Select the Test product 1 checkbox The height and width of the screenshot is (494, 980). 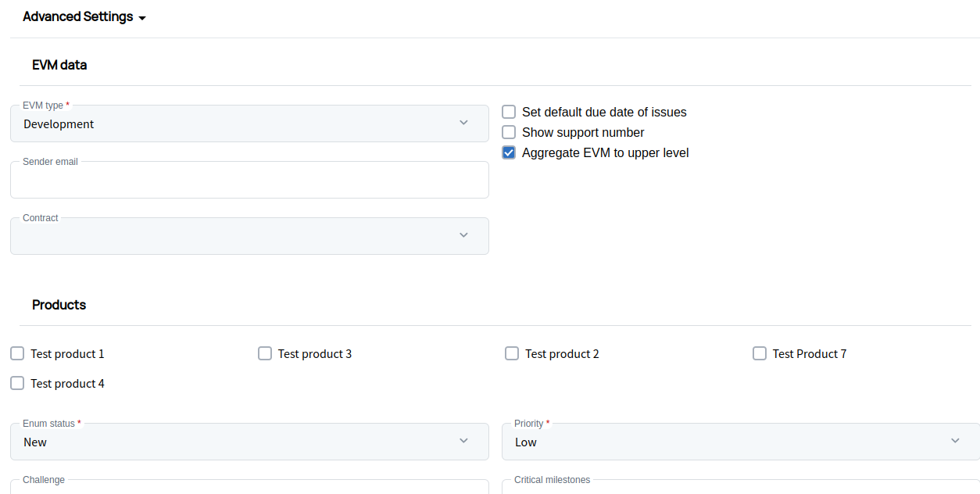[x=17, y=353]
